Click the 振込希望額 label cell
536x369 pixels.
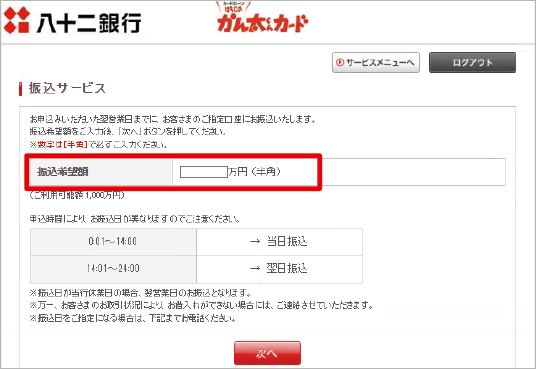click(101, 172)
